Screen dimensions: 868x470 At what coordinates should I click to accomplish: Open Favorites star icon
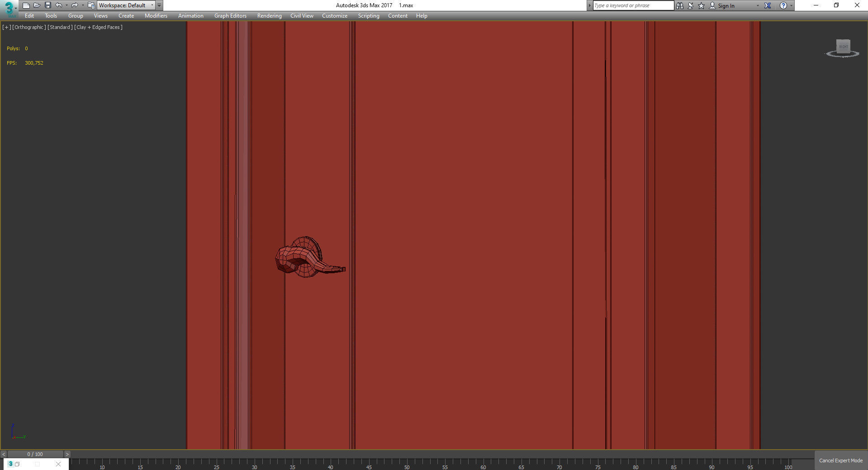click(702, 5)
